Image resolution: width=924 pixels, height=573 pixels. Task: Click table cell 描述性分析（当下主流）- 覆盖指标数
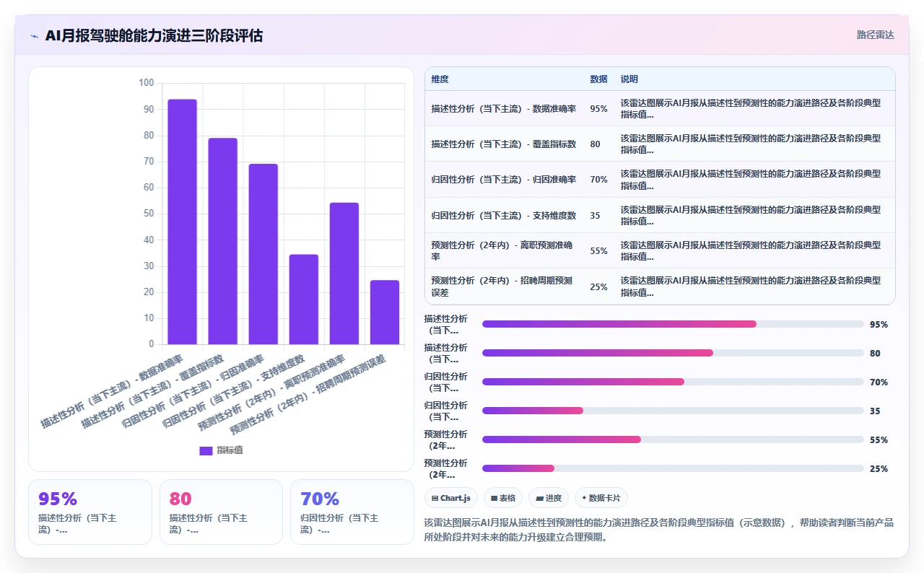point(504,144)
